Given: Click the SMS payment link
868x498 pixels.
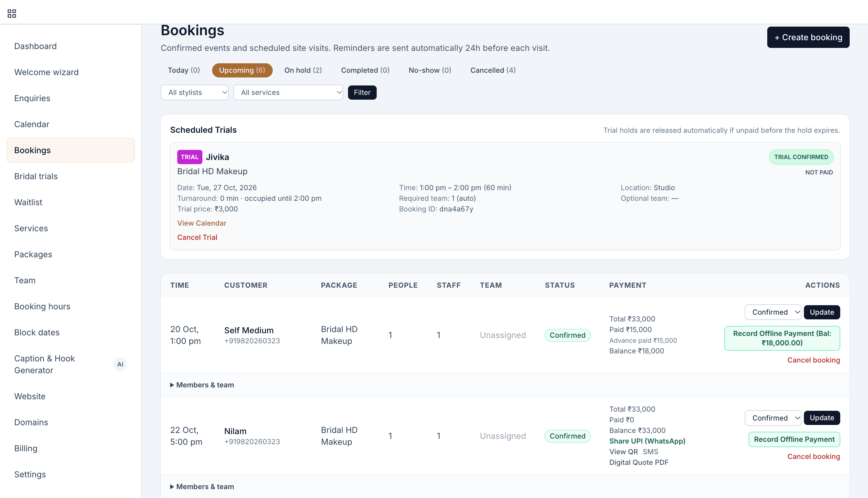Looking at the screenshot, I should pos(650,452).
